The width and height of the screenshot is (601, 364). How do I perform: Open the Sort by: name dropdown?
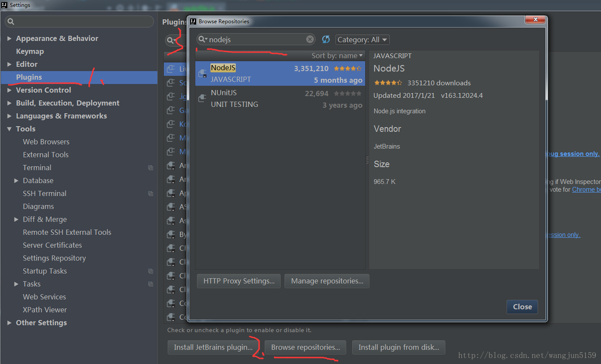coord(337,56)
